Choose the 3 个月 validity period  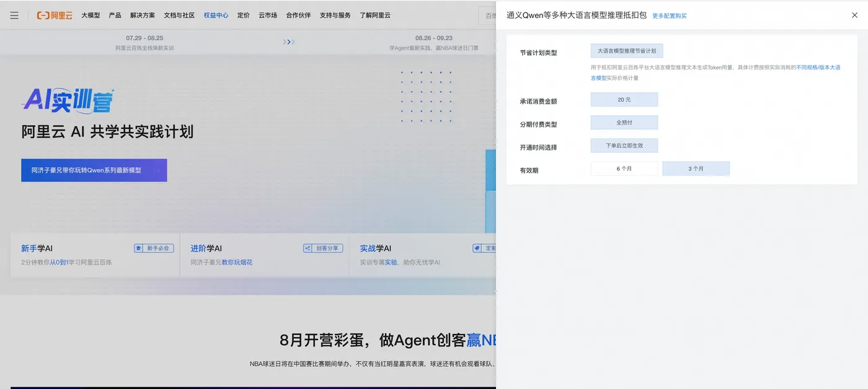(696, 168)
